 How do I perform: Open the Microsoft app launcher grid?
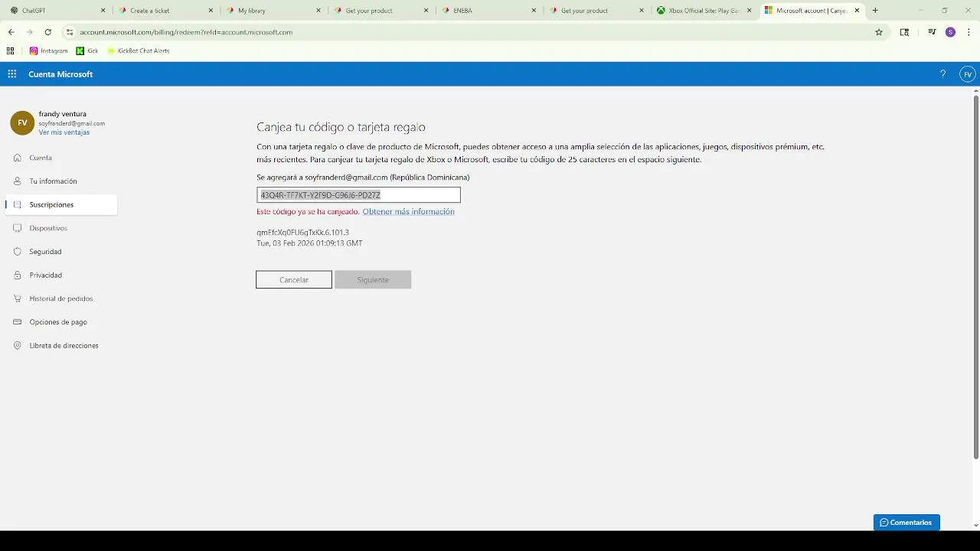point(12,74)
